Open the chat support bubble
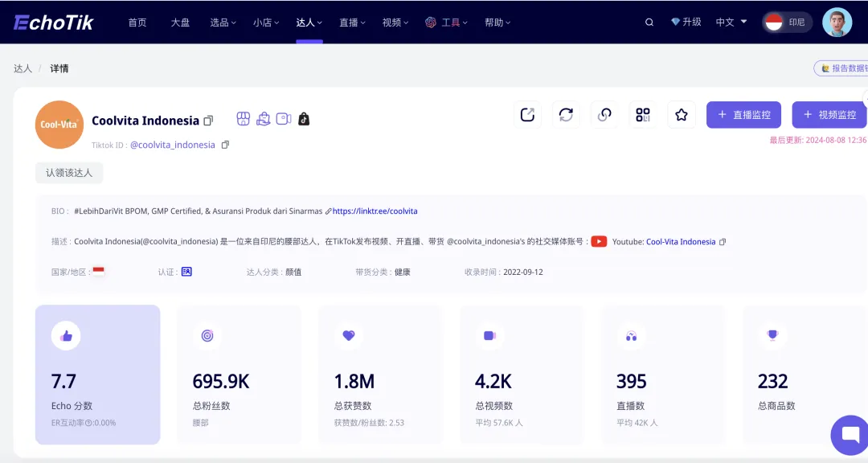Image resolution: width=868 pixels, height=463 pixels. 850,435
